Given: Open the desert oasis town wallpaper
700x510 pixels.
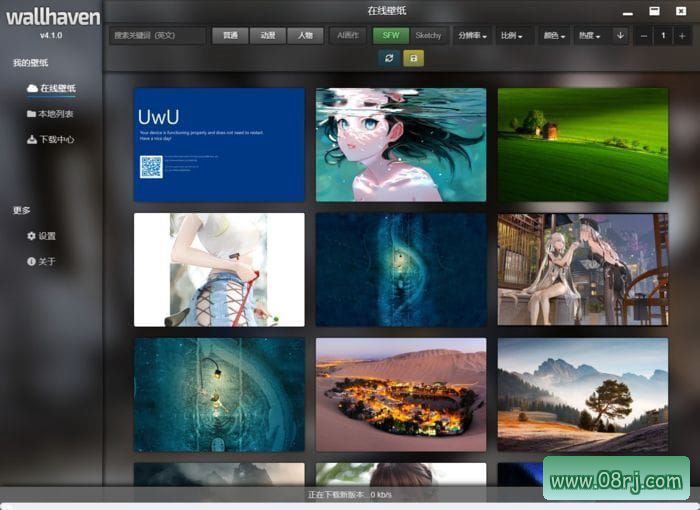Looking at the screenshot, I should (401, 395).
